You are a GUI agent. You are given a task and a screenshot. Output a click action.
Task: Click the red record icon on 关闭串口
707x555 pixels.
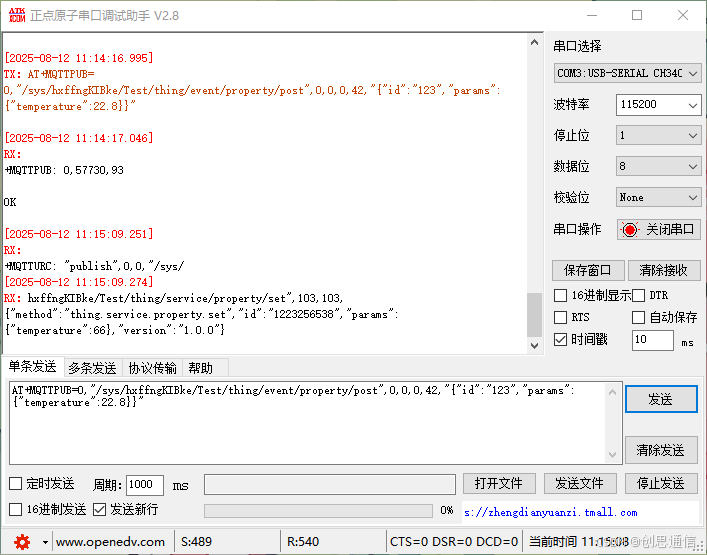pos(629,229)
